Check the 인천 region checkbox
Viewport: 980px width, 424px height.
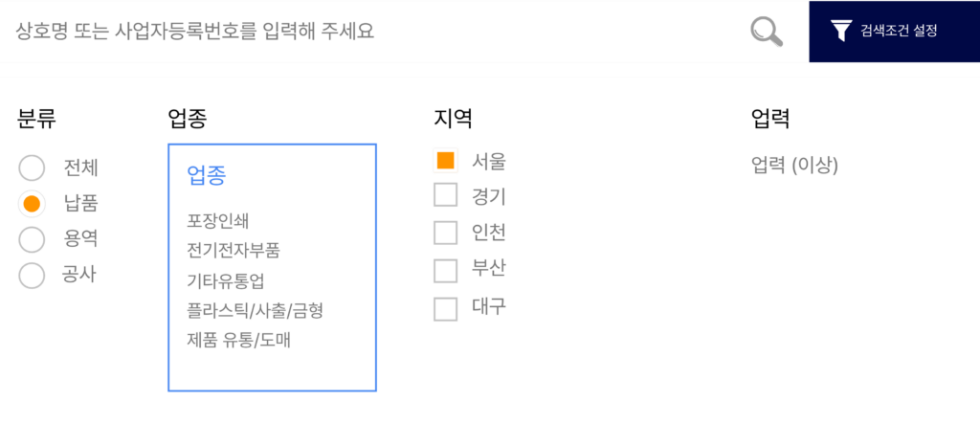coord(445,233)
